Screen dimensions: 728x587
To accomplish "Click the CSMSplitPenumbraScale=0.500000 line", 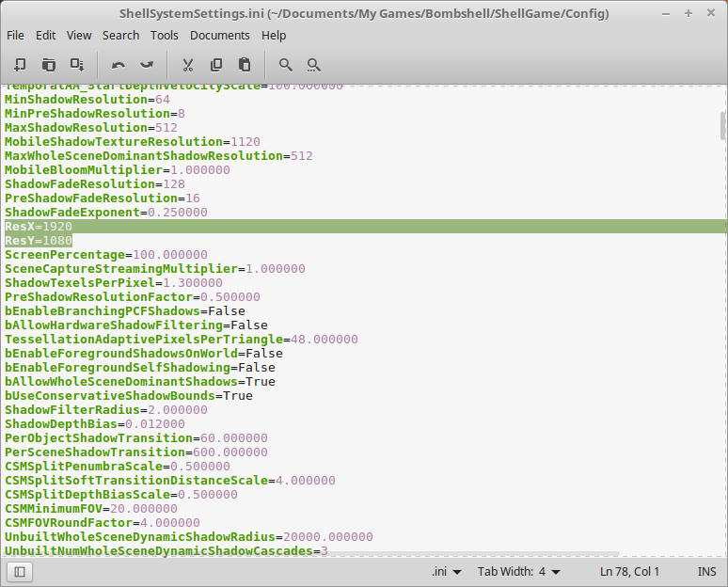I will [x=118, y=467].
